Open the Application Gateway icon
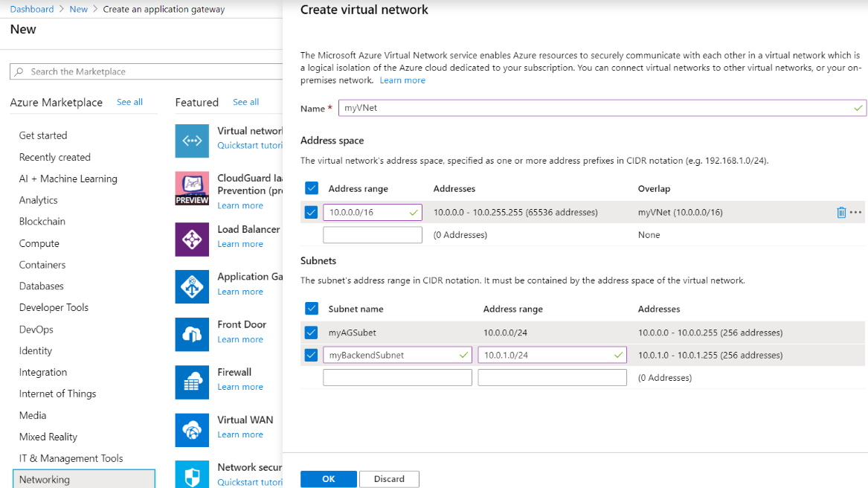 [x=192, y=286]
